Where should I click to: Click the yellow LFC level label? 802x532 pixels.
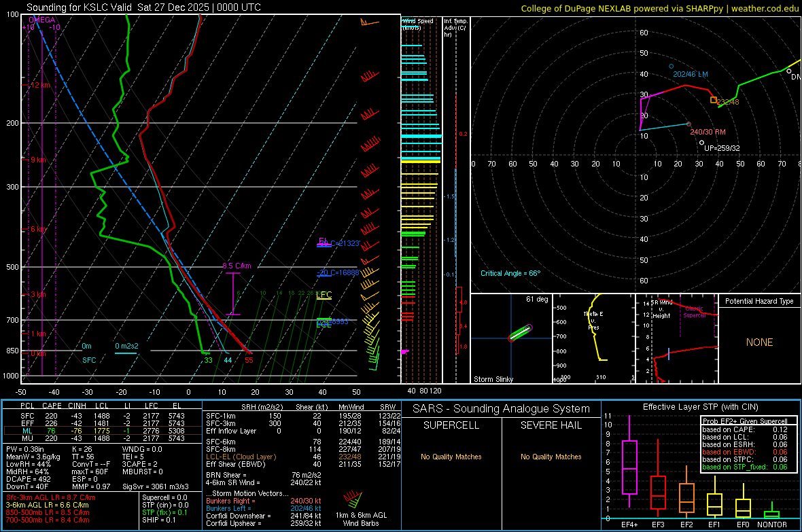click(x=324, y=295)
